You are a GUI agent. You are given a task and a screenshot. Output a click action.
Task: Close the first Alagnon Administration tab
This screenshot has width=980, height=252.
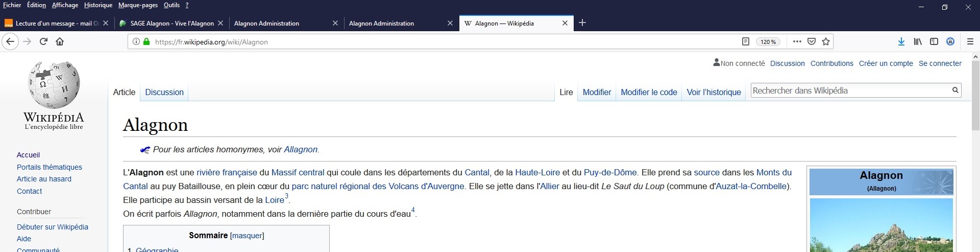tap(335, 23)
